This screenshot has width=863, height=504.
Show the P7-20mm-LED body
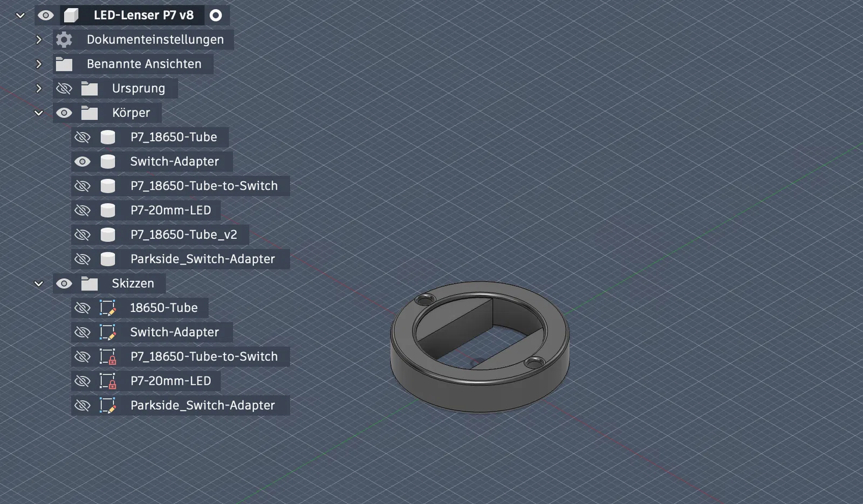tap(83, 210)
